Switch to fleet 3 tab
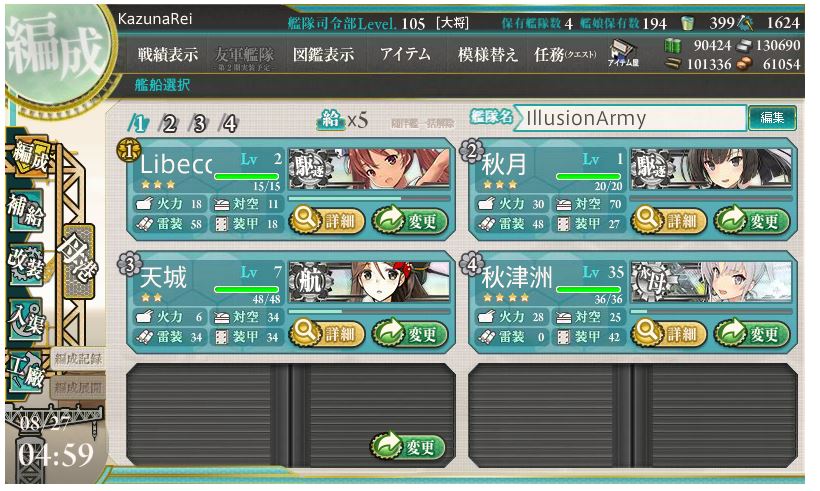The width and height of the screenshot is (820, 491). 199,124
